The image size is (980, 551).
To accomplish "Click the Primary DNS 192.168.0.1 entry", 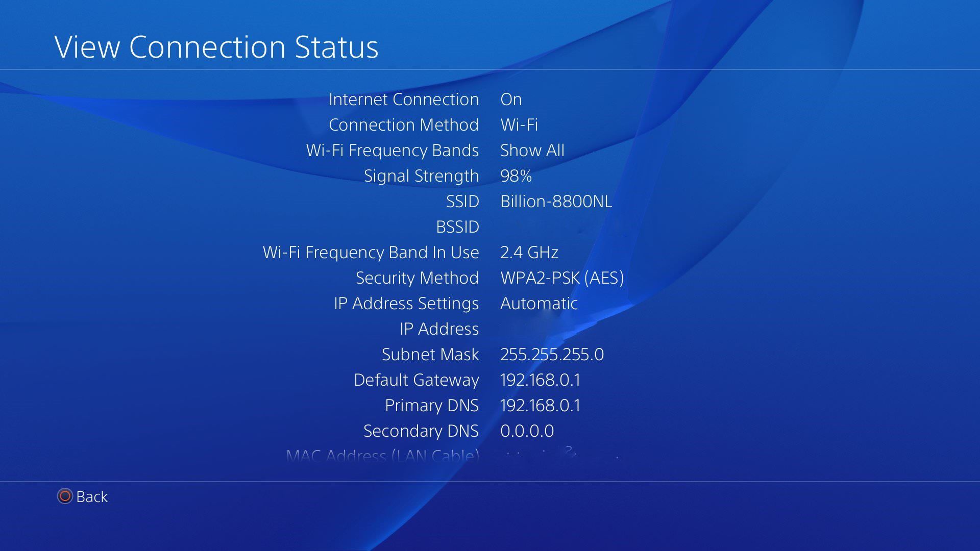I will point(490,406).
